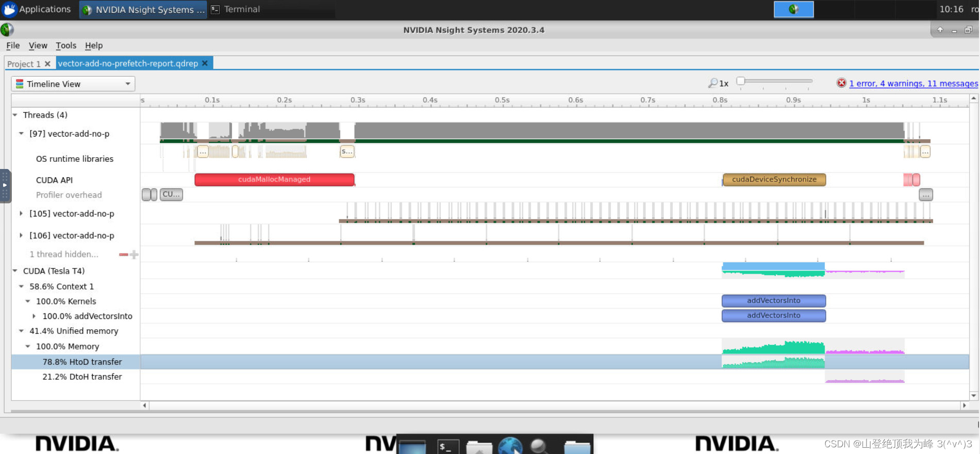Click the red error icon

[841, 83]
